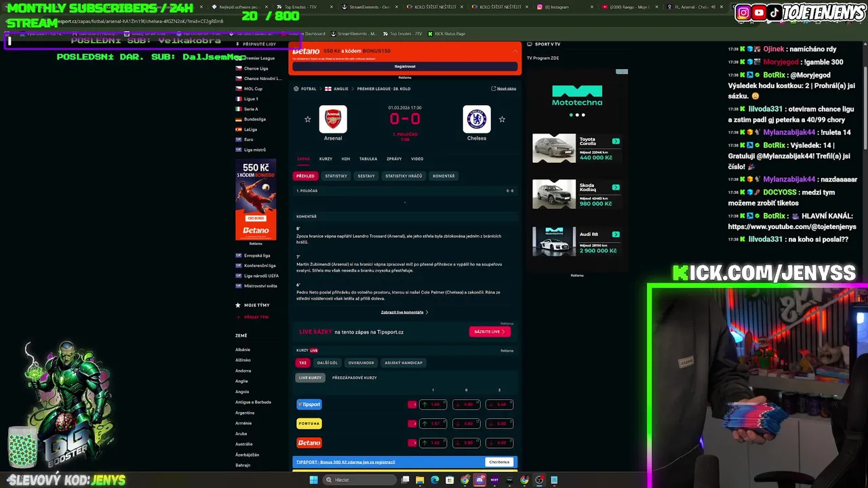Click the Chci bonus button
The image size is (868, 488).
[x=499, y=462]
